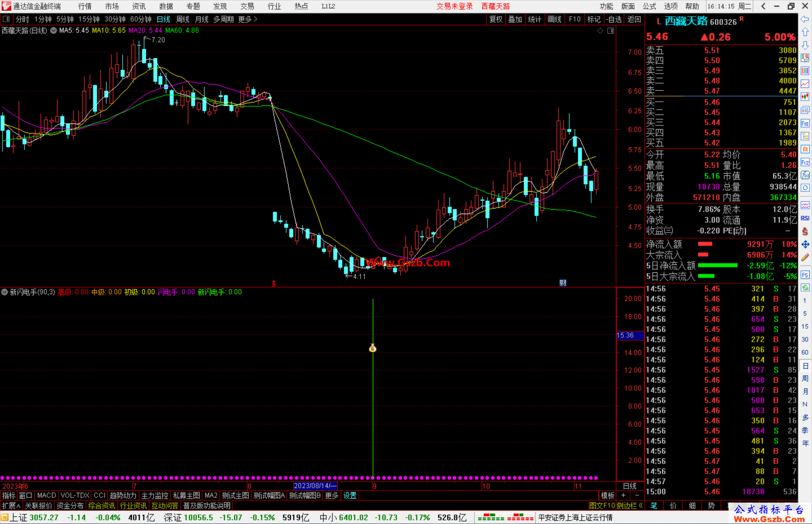
Task: Open the F12 trading sidebar icon
Action: click(x=805, y=162)
